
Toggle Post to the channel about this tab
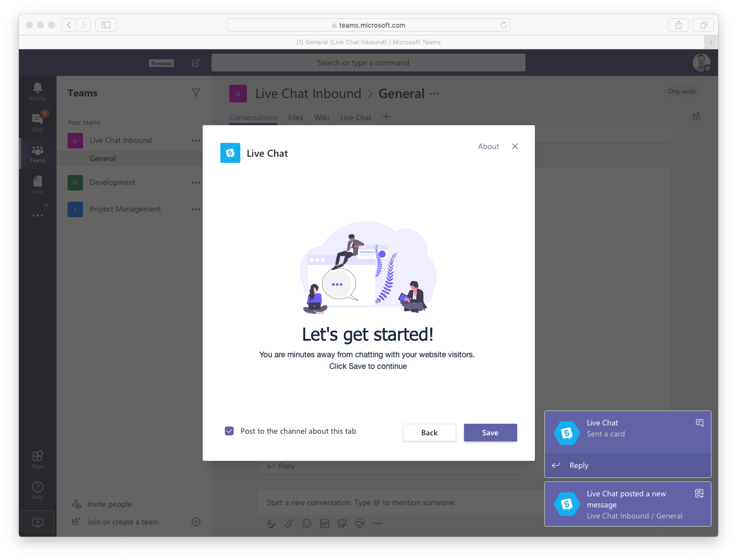(x=229, y=431)
